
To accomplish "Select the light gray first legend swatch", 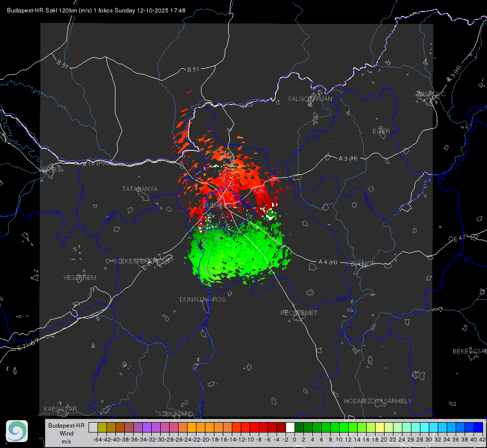I will (93, 428).
